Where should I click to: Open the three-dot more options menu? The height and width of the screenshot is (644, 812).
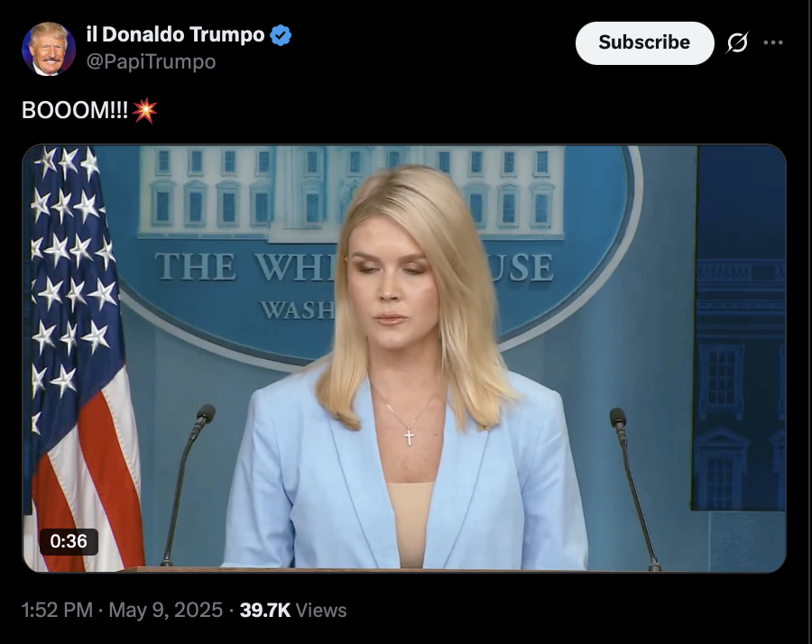coord(773,42)
